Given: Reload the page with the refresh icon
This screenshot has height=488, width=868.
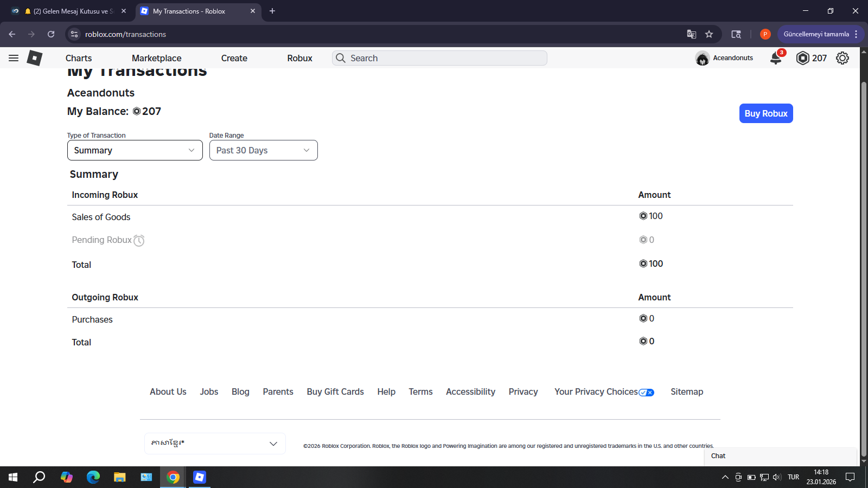Looking at the screenshot, I should tap(51, 34).
